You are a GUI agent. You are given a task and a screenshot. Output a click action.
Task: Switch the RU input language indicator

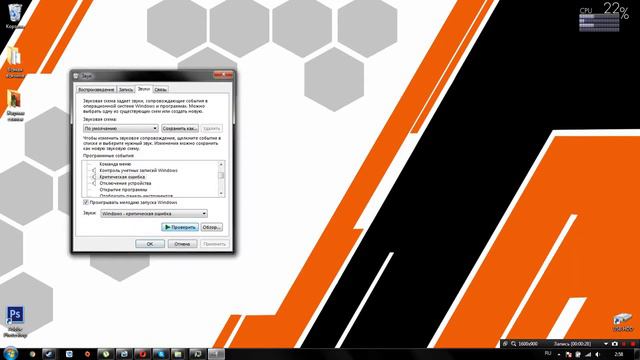tap(548, 353)
